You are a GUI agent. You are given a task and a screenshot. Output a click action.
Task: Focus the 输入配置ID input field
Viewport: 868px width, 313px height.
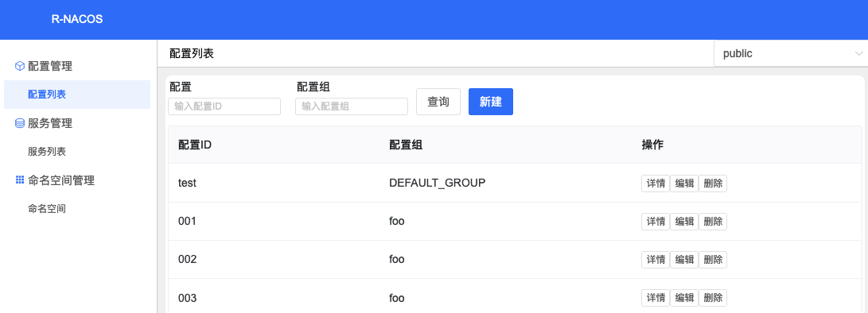point(224,106)
